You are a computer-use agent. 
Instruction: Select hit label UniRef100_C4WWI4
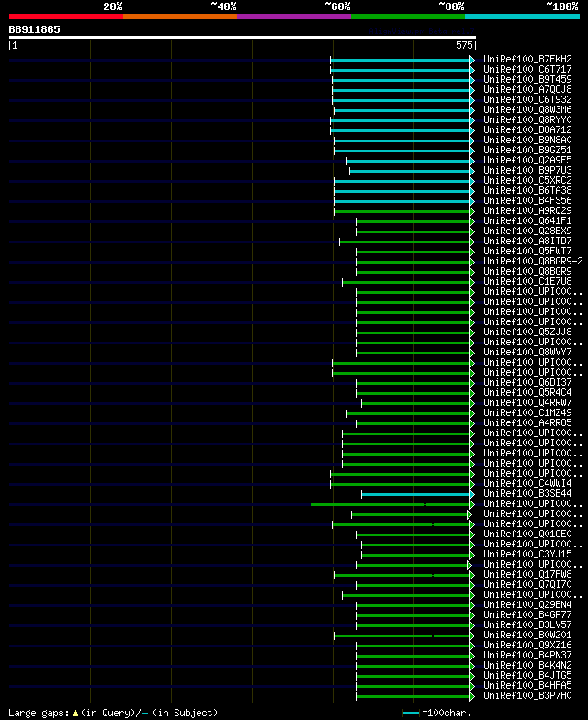tap(527, 483)
